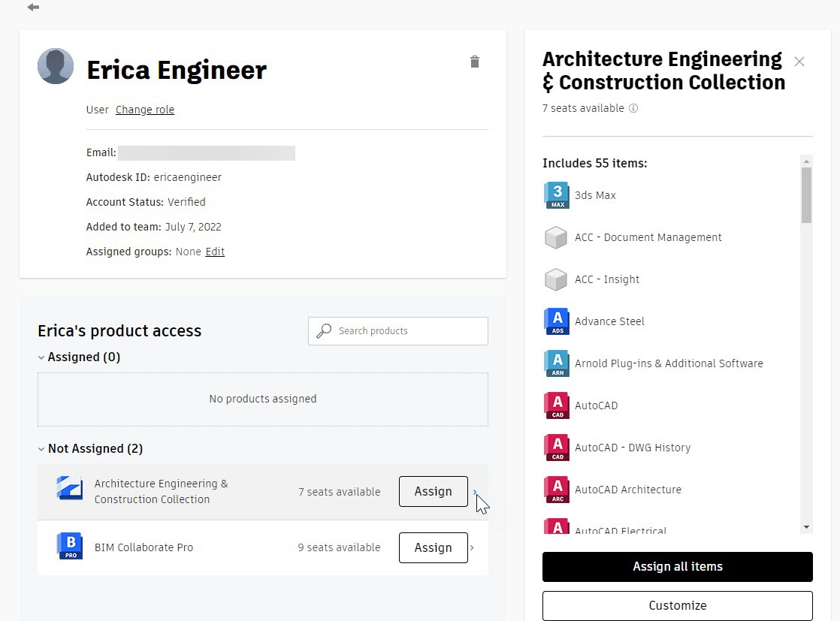Click the ACC - Insight cube icon
This screenshot has width=840, height=621.
click(x=556, y=279)
